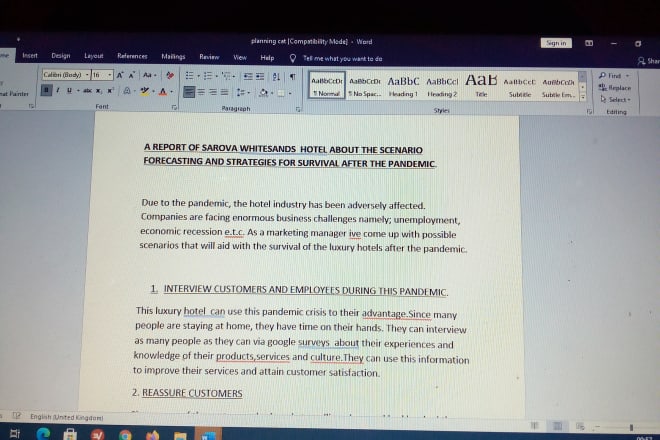Apply red font colour button
The image size is (660, 440).
point(163,91)
